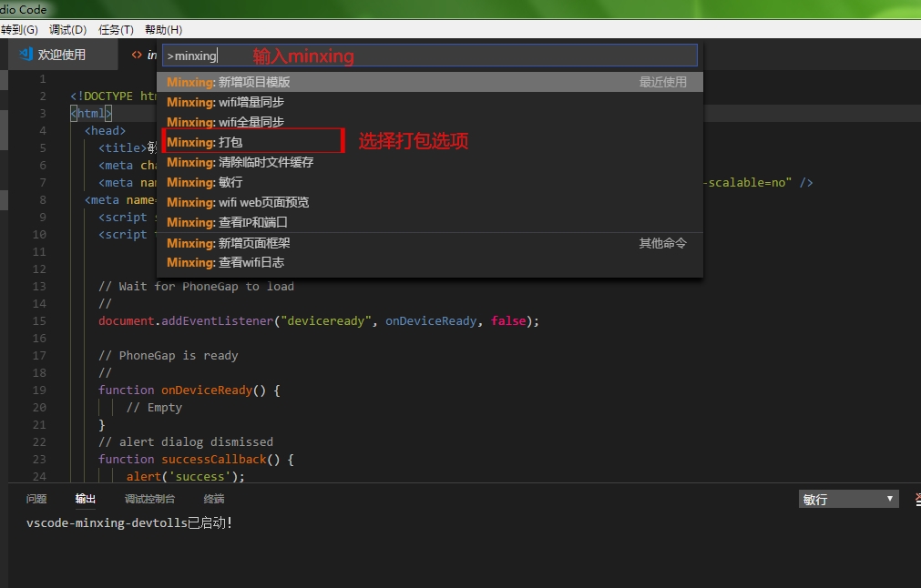Select Minxing: wifi增量同步 command

point(429,102)
